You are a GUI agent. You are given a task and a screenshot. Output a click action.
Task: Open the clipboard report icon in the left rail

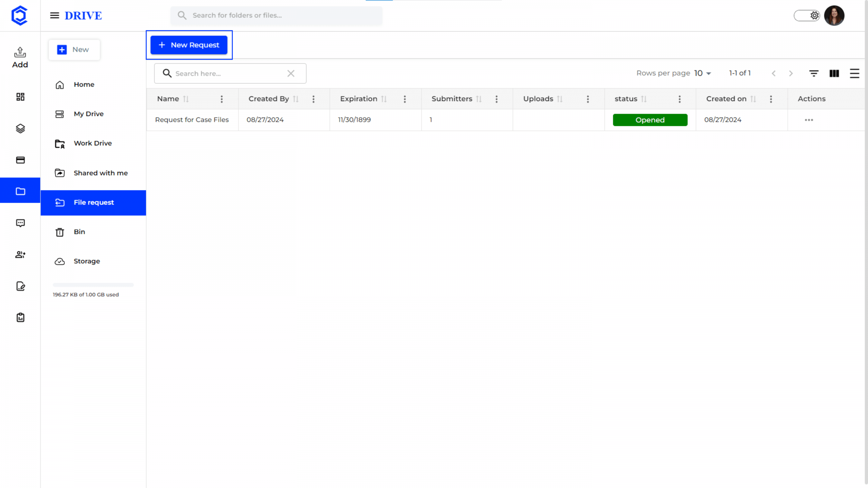pos(20,317)
